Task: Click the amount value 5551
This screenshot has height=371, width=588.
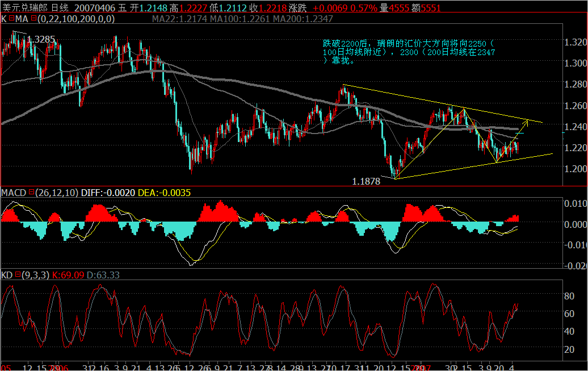Action: [x=431, y=7]
